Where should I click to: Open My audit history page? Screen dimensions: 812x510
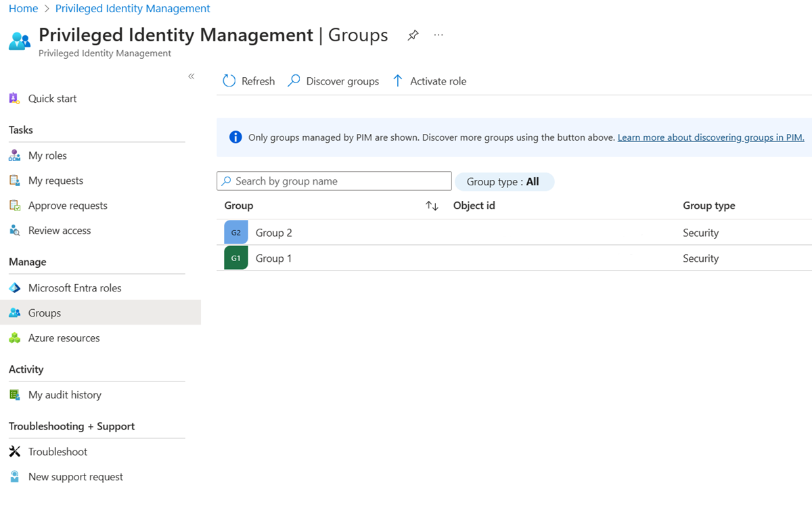click(64, 395)
